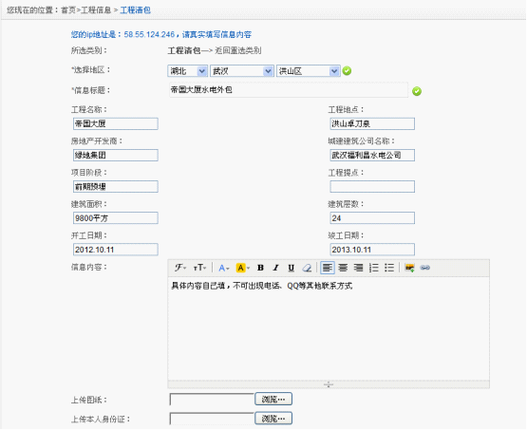Center align text in editor
This screenshot has width=527, height=430.
click(x=343, y=268)
